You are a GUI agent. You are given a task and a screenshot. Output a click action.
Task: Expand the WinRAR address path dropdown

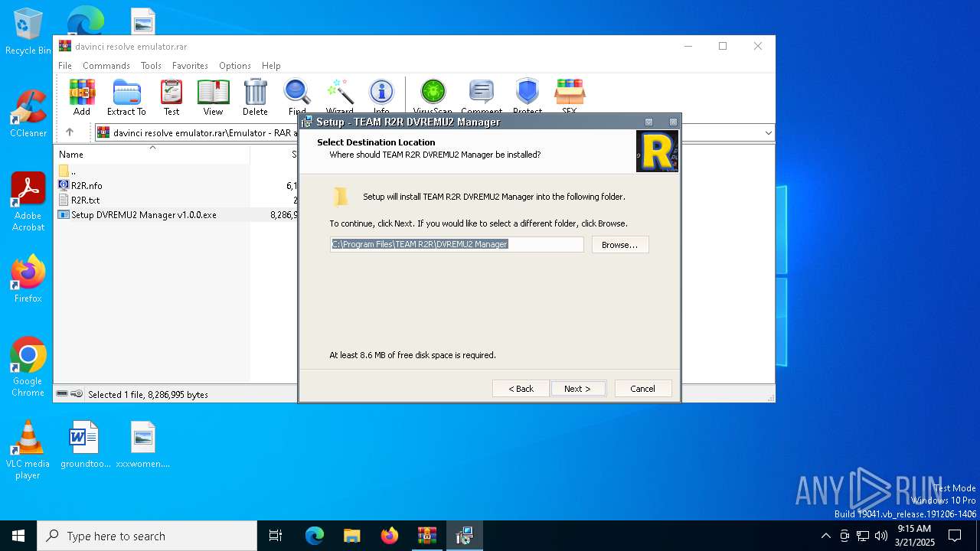(x=768, y=133)
